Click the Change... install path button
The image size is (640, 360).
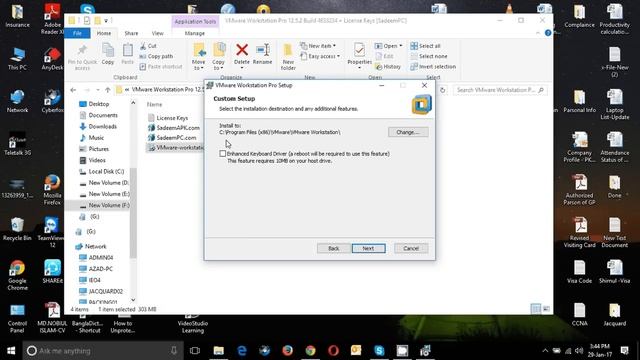[x=408, y=132]
